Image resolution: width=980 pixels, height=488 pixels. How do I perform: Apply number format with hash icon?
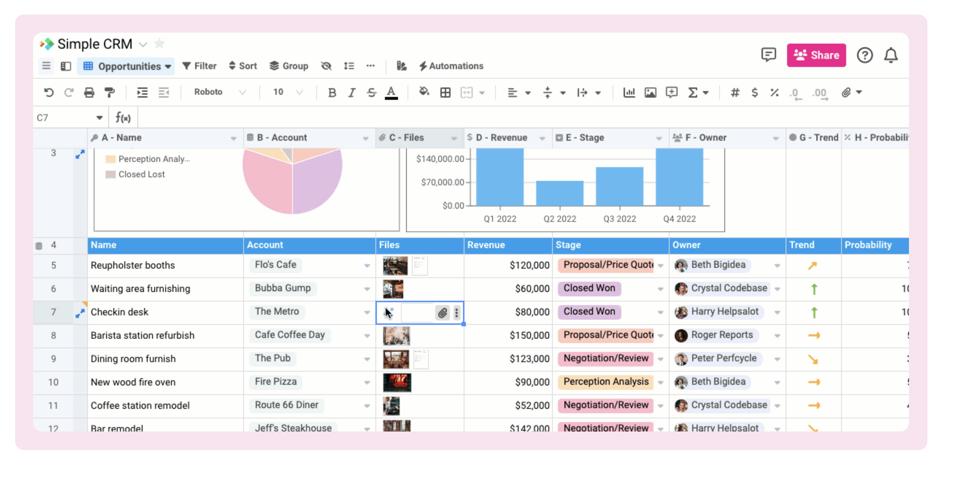point(735,93)
